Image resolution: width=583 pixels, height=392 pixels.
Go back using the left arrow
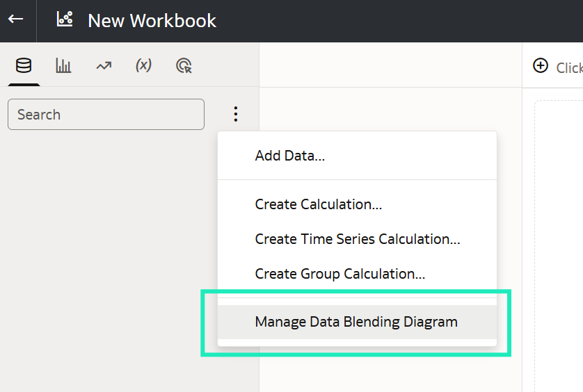pyautogui.click(x=15, y=19)
